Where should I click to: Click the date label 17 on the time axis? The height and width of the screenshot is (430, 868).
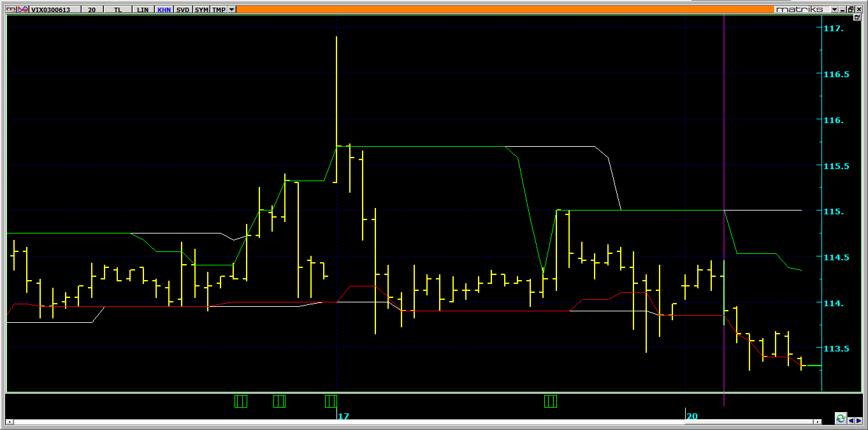344,416
